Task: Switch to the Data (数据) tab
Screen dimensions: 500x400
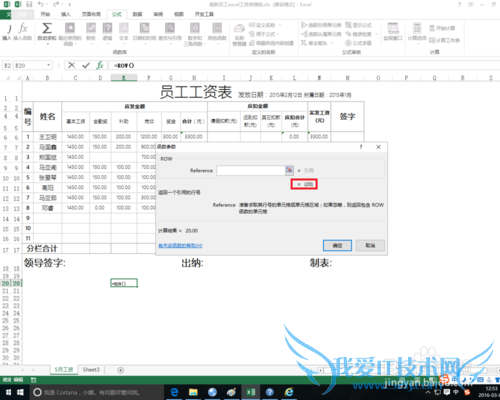Action: pyautogui.click(x=137, y=14)
